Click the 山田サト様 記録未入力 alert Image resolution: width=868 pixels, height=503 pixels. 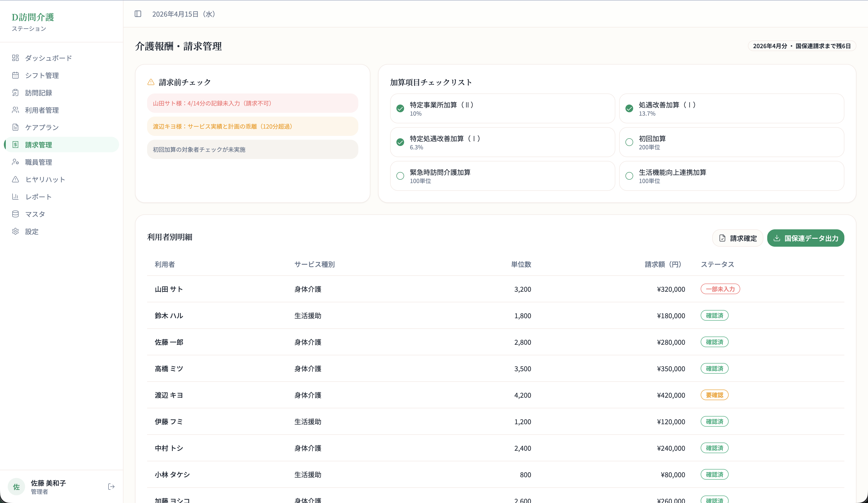pyautogui.click(x=252, y=103)
